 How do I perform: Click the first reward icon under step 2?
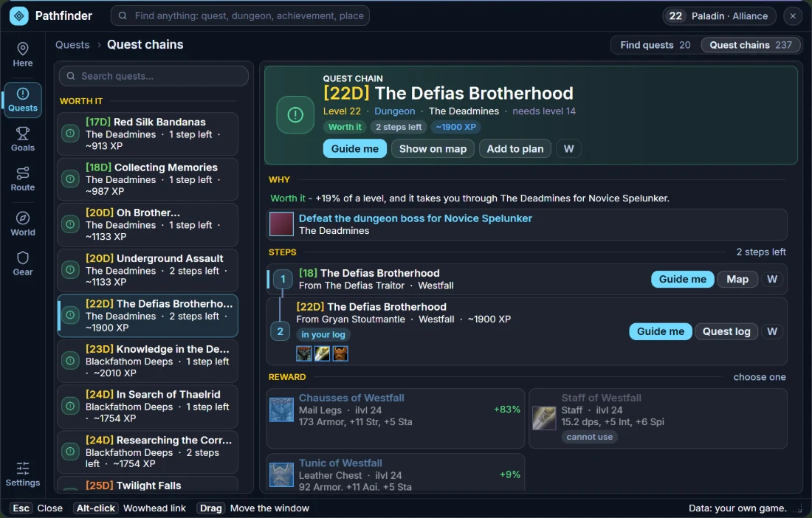(x=304, y=353)
